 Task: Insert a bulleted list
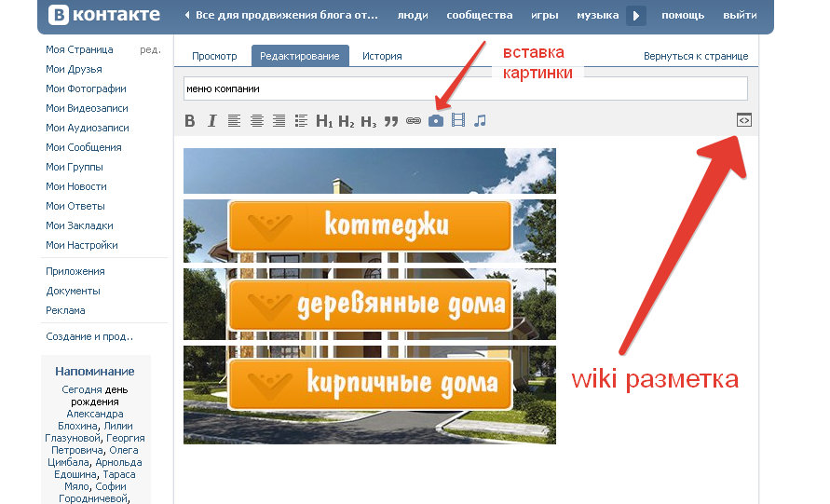[301, 120]
